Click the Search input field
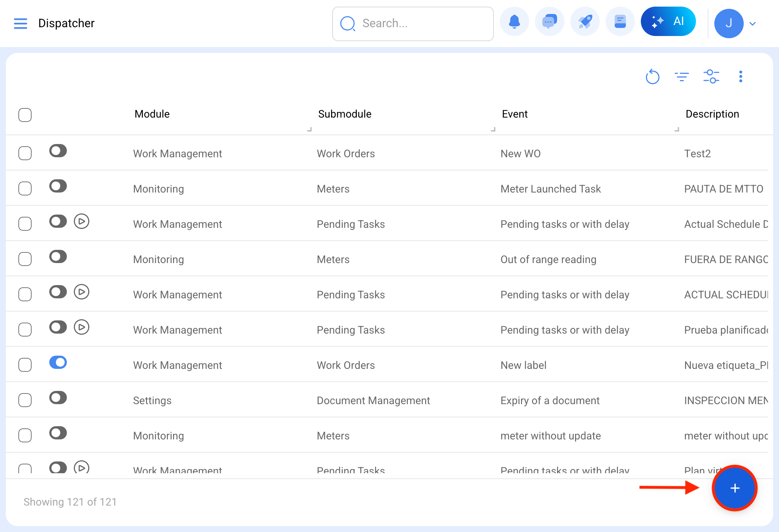Image resolution: width=779 pixels, height=532 pixels. [413, 24]
